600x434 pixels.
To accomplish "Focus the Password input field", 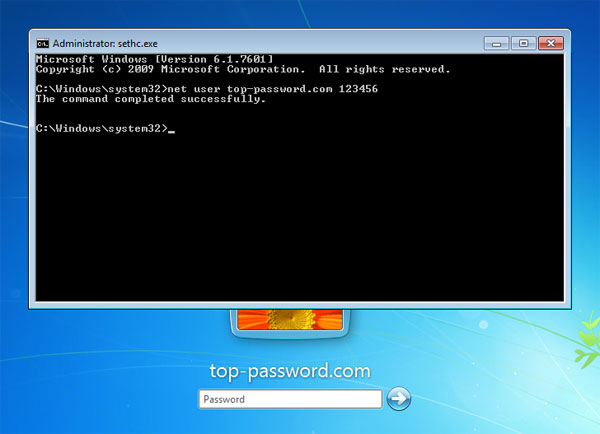I will 290,399.
